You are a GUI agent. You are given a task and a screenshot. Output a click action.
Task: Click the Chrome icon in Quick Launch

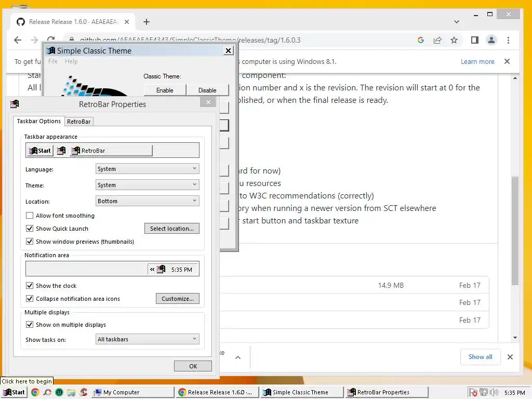click(35, 392)
